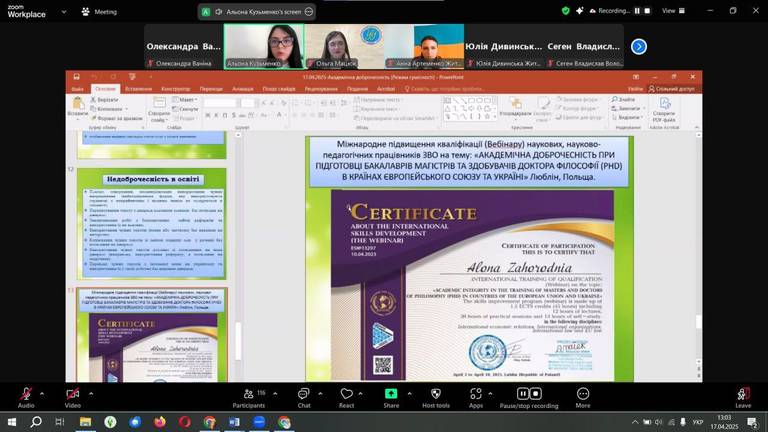Open the Meeting info tab
The height and width of the screenshot is (432, 768).
(x=99, y=11)
